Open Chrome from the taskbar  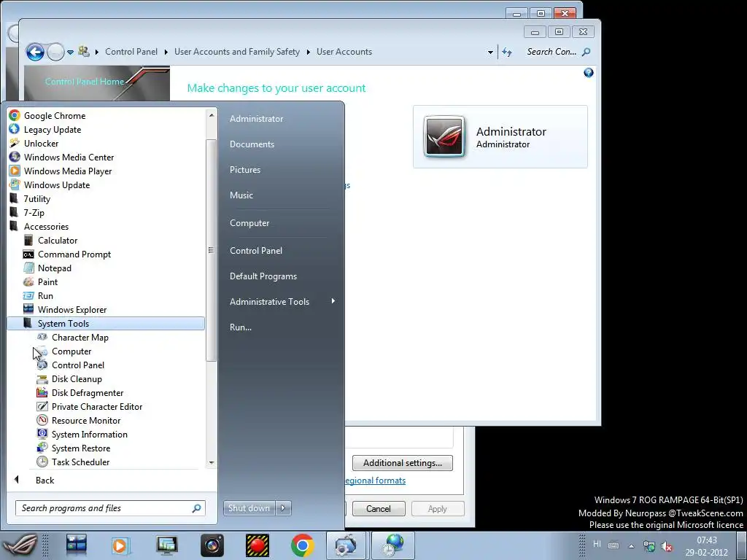pyautogui.click(x=302, y=545)
